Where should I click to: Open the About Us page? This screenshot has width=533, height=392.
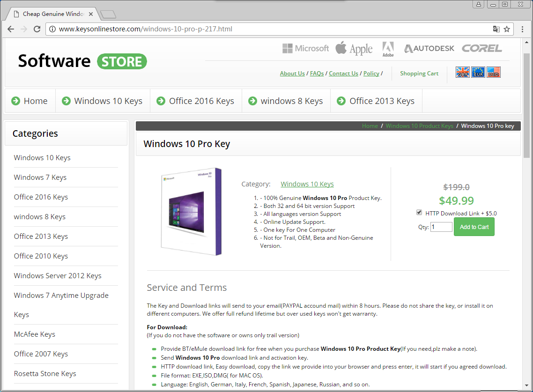coord(292,74)
